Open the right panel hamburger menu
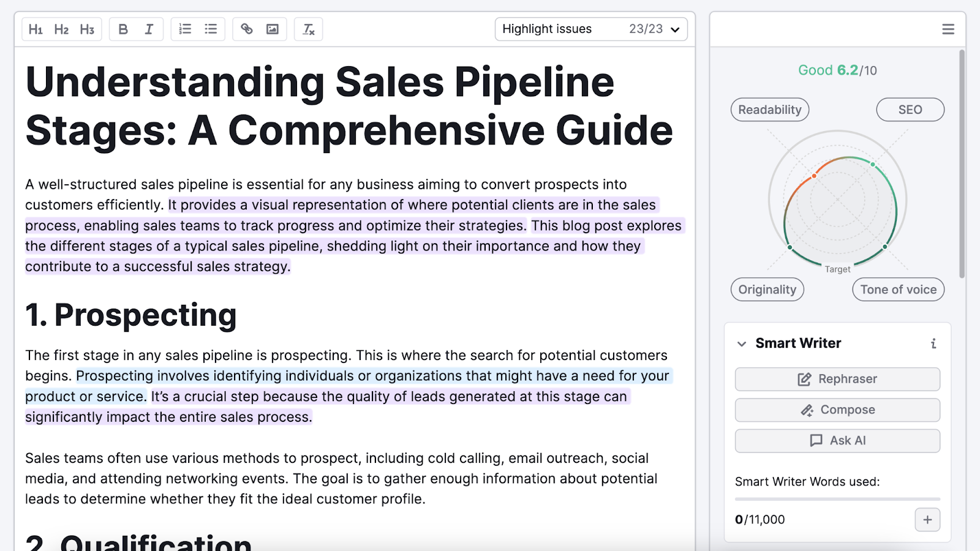Image resolution: width=980 pixels, height=551 pixels. [948, 29]
